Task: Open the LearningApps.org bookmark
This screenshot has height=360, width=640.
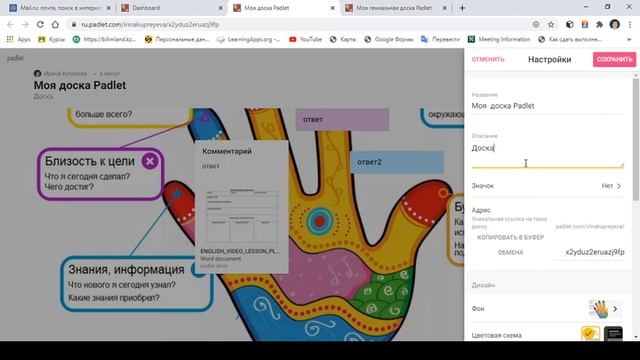Action: 248,39
